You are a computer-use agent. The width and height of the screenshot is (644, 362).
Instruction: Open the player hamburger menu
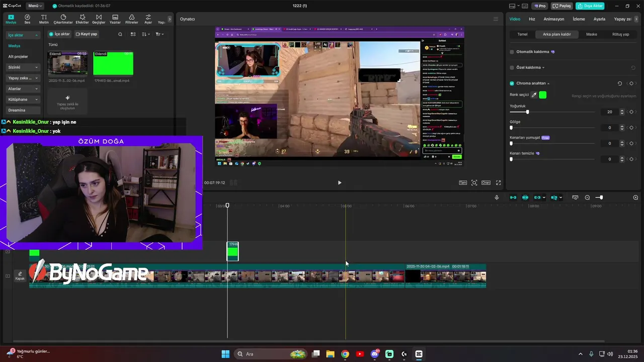[496, 19]
